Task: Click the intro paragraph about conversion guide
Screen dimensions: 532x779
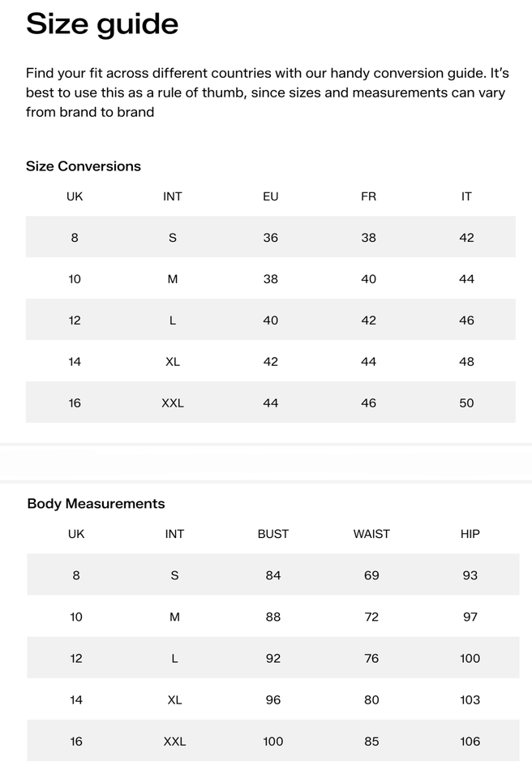Action: pyautogui.click(x=266, y=93)
